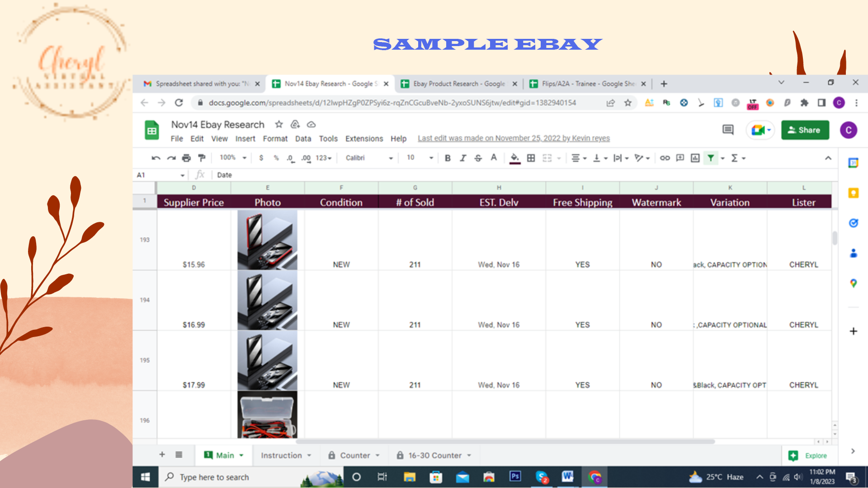Click the power bank photo in row 194
Screen dimensions: 868x488
click(x=267, y=300)
